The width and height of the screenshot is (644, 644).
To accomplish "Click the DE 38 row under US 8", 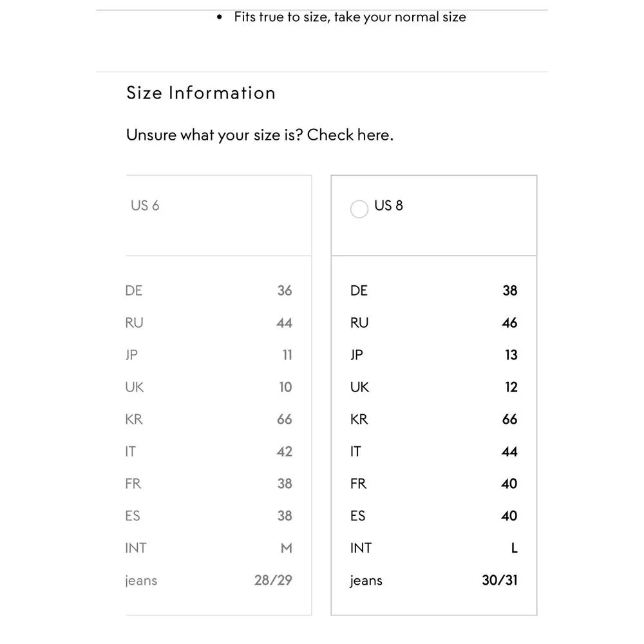I will coord(433,290).
